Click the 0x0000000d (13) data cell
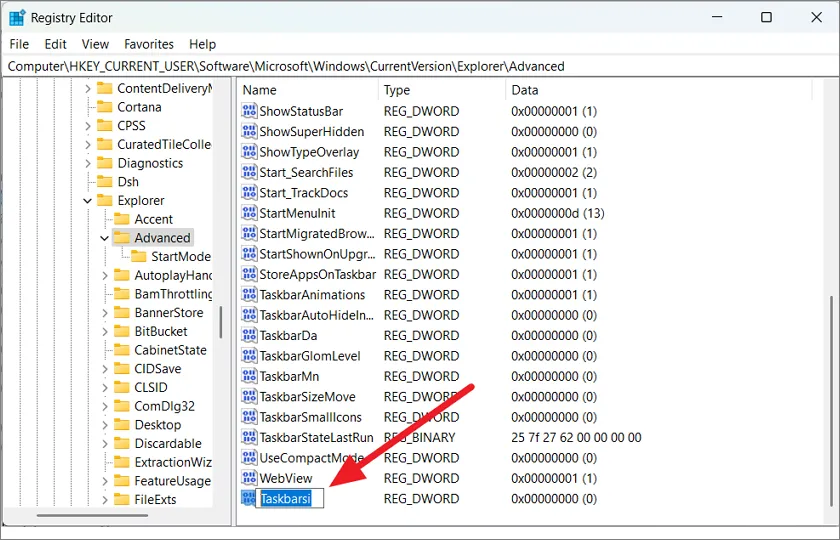The height and width of the screenshot is (540, 840). 558,213
